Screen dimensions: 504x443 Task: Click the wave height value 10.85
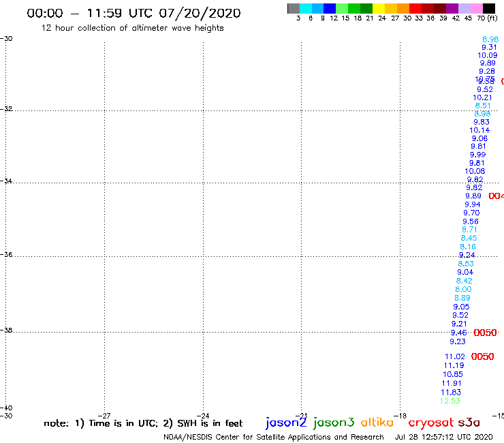pyautogui.click(x=452, y=374)
